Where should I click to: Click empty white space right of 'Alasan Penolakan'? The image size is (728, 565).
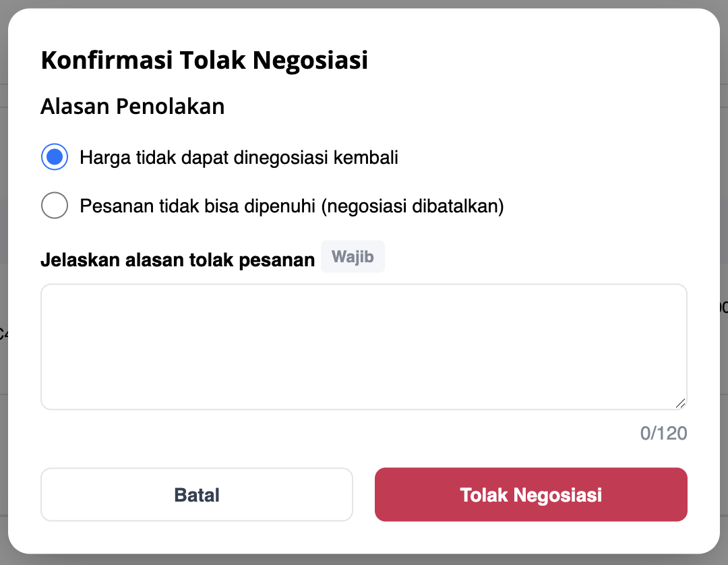pos(464,107)
